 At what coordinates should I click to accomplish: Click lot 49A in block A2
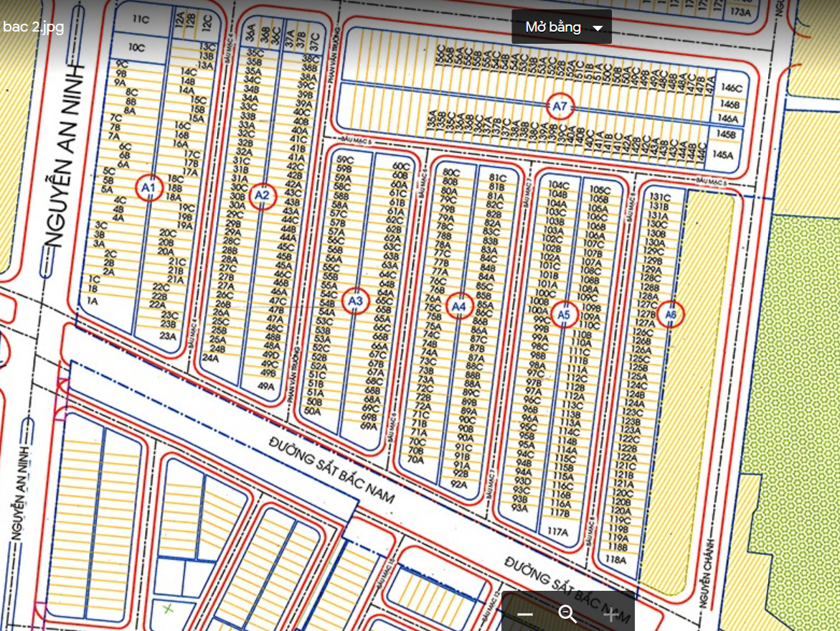tap(266, 386)
